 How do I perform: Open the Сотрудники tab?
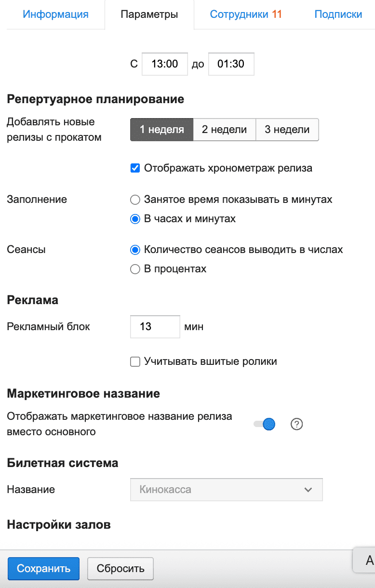tap(245, 14)
